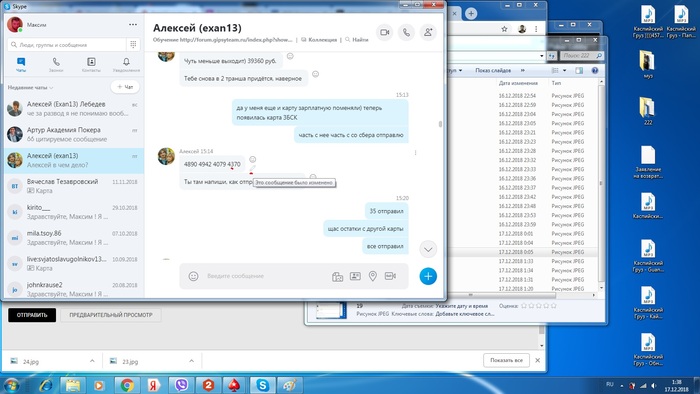
Task: Open a new tab in Chrome window
Action: [x=471, y=13]
